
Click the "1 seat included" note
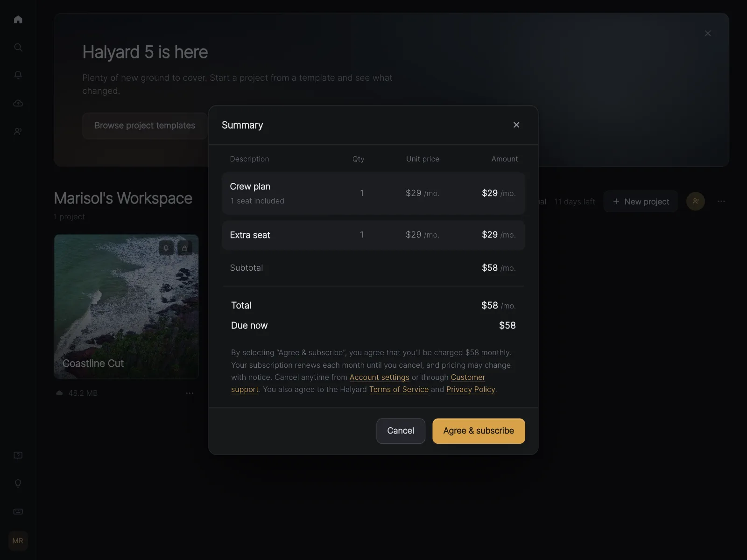257,201
